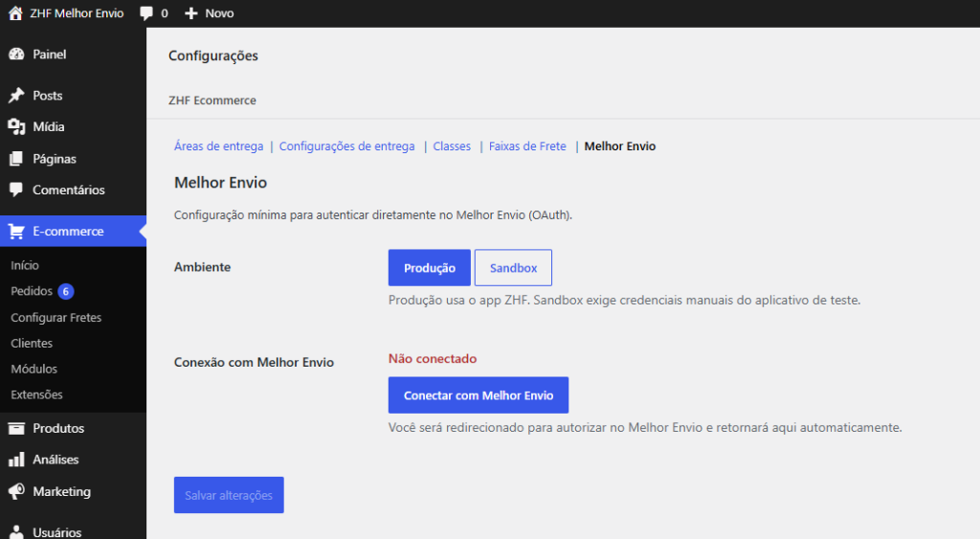980x539 pixels.
Task: Click the Análises bar chart icon
Action: pos(16,460)
